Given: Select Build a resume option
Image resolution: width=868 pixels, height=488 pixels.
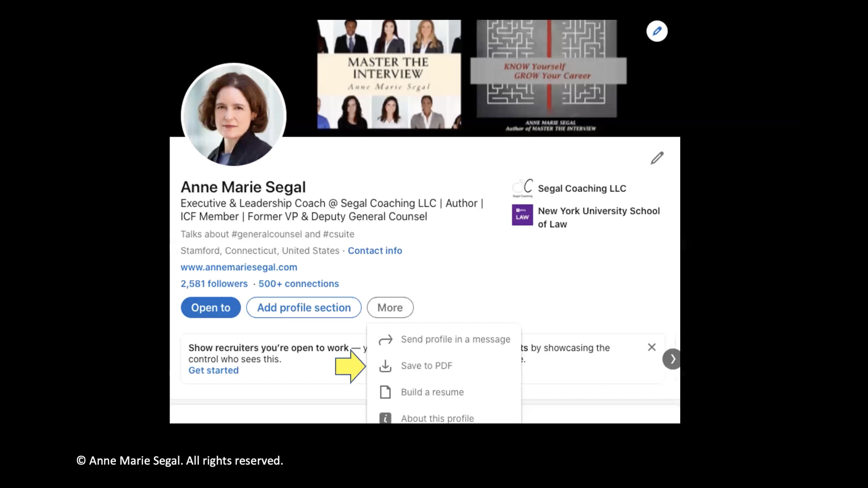Looking at the screenshot, I should [x=432, y=392].
